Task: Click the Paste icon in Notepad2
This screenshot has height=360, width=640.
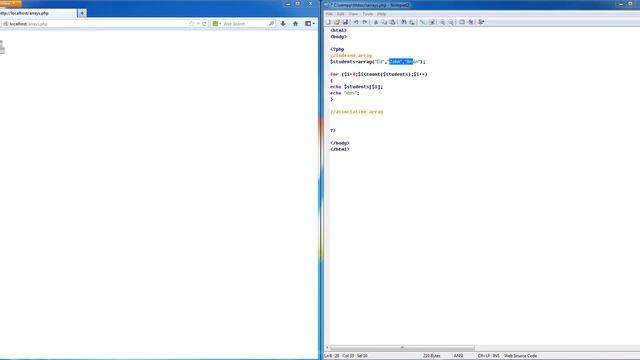Action: coord(393,22)
